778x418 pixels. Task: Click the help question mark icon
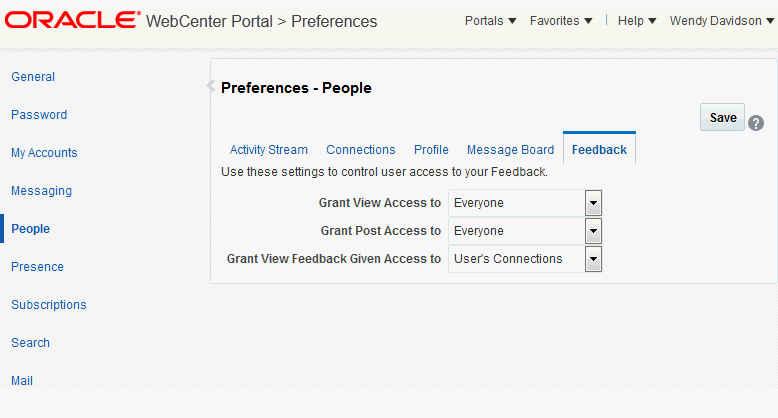756,122
